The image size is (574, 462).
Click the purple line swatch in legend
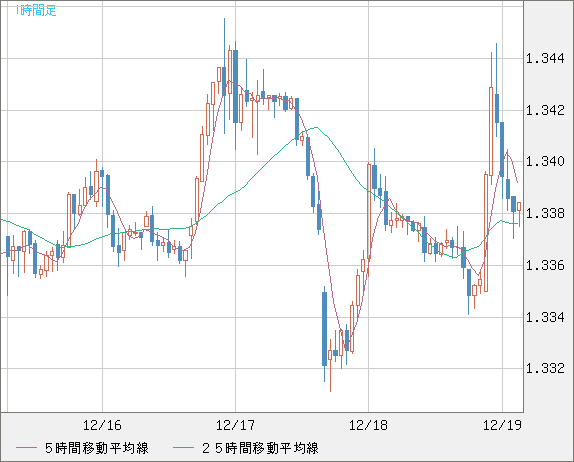pos(26,448)
